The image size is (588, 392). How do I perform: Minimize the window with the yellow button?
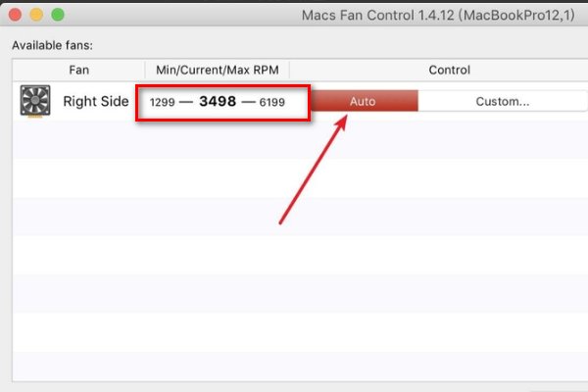36,17
